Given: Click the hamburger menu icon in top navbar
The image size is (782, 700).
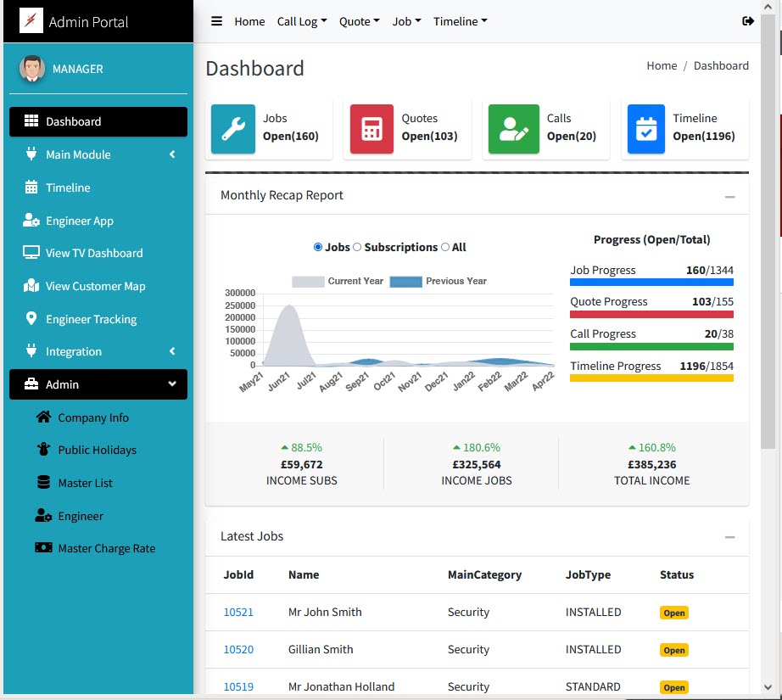Looking at the screenshot, I should tap(217, 21).
